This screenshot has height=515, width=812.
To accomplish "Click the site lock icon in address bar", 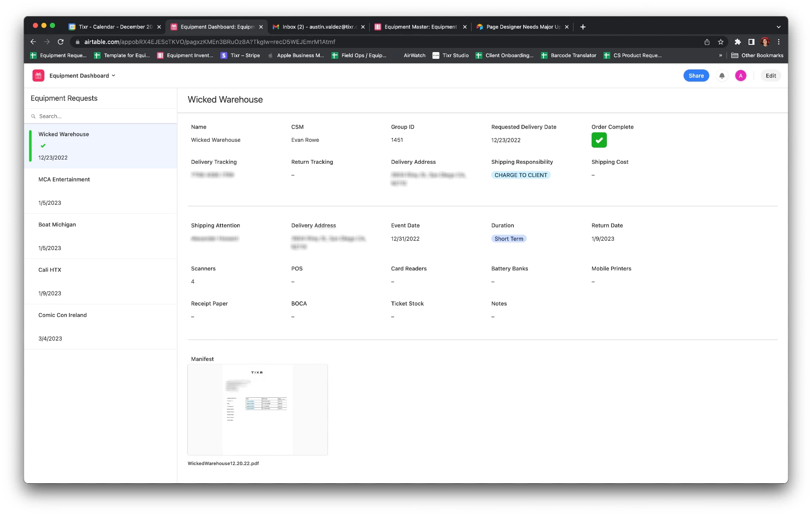I will [77, 42].
